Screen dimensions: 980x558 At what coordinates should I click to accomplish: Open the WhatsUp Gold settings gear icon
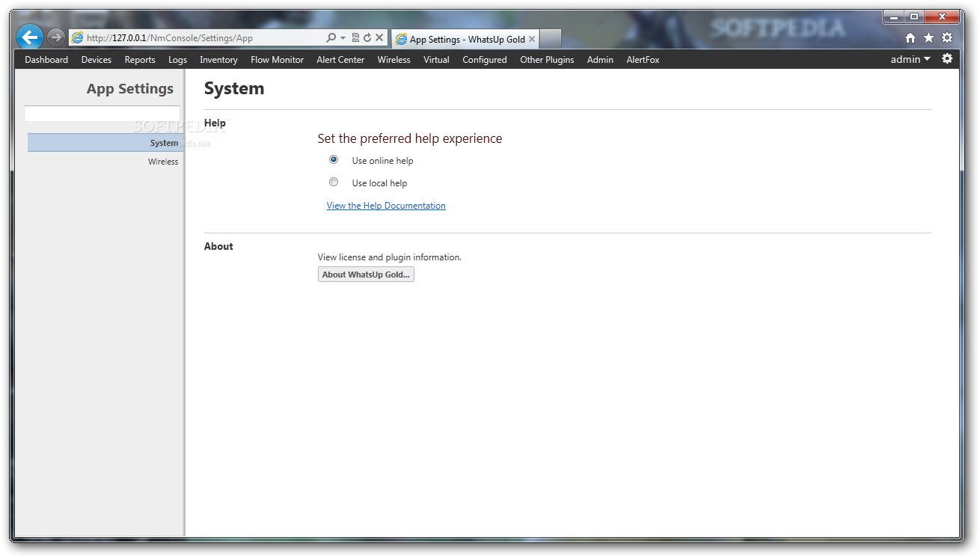pos(947,58)
